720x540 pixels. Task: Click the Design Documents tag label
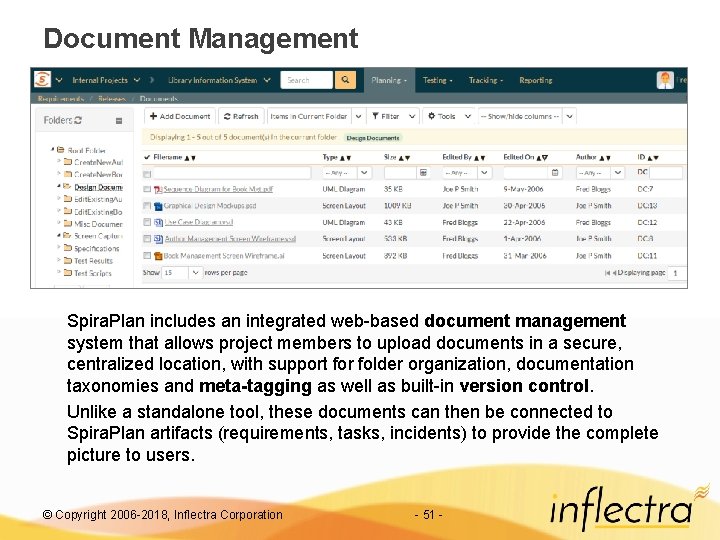373,138
